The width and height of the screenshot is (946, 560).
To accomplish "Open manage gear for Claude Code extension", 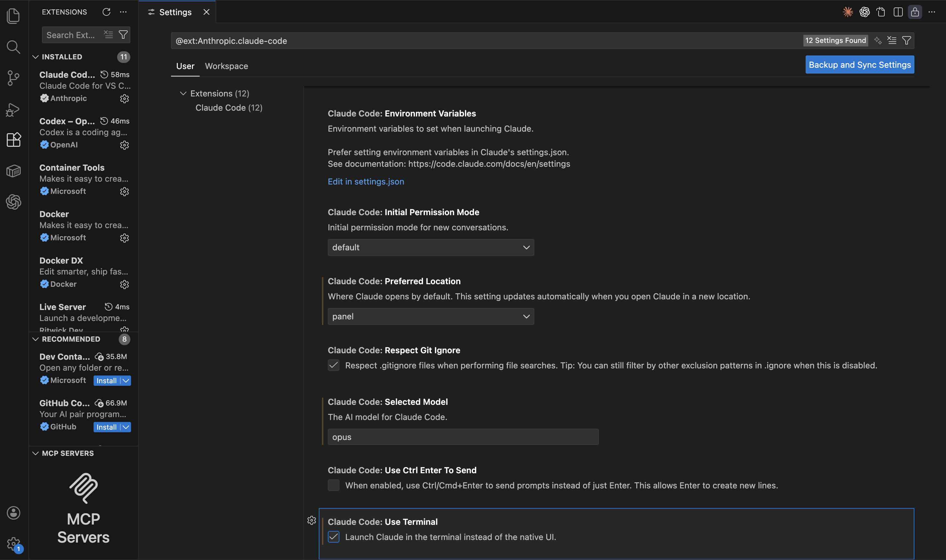I will click(x=125, y=98).
